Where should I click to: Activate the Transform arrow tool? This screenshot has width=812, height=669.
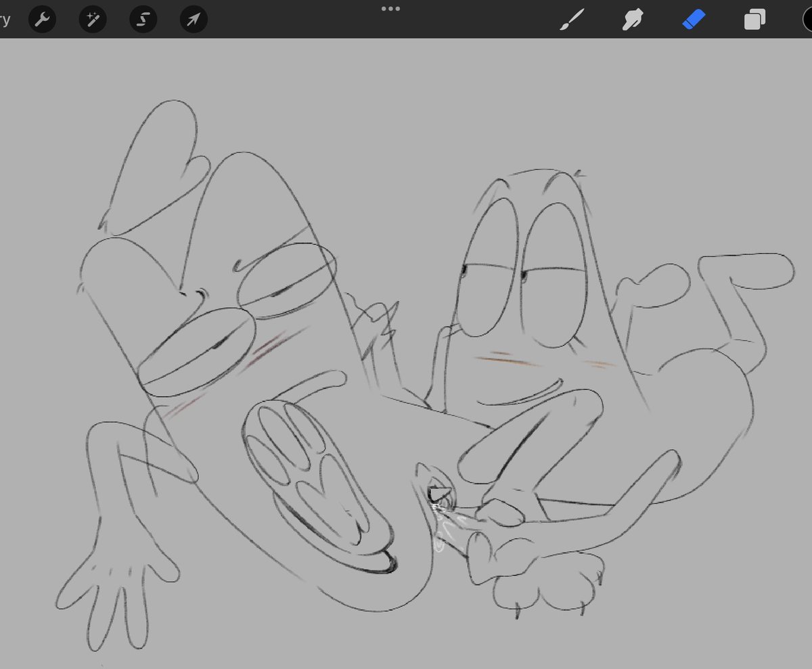click(x=194, y=20)
